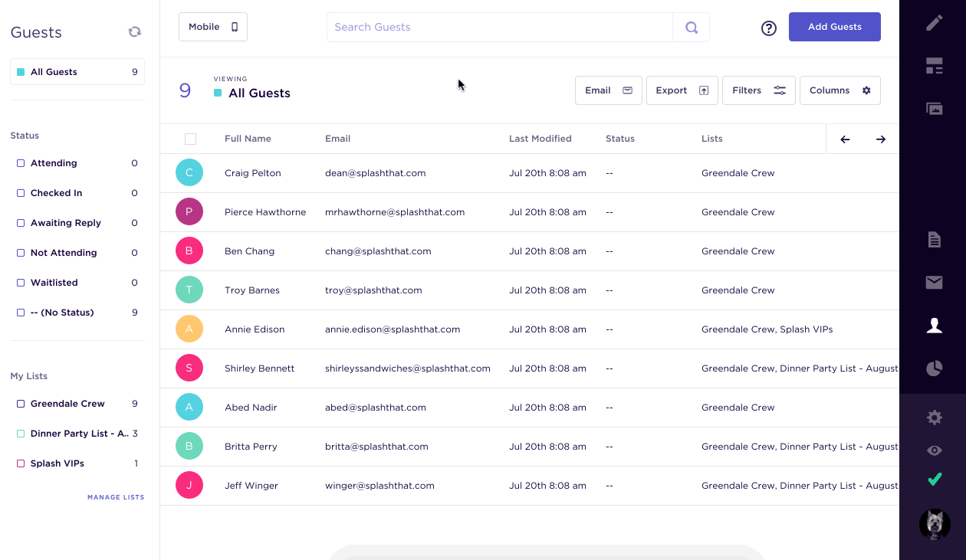Open the pencil edit icon in sidebar

click(934, 23)
